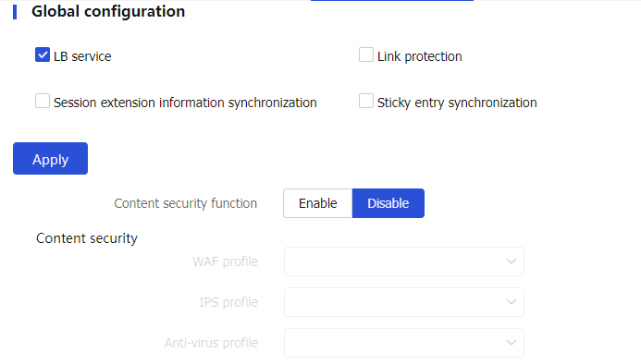The image size is (641, 364).
Task: Enable the content security function
Action: pos(317,203)
